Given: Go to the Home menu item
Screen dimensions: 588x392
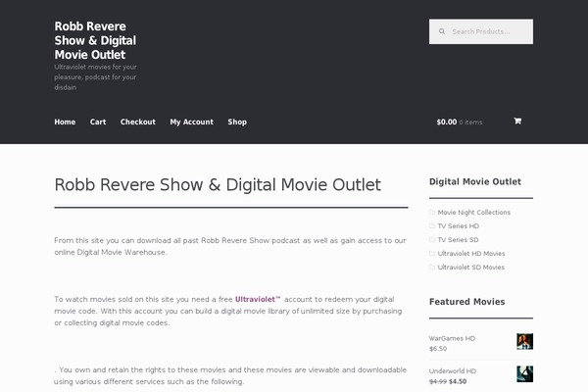Looking at the screenshot, I should point(65,122).
